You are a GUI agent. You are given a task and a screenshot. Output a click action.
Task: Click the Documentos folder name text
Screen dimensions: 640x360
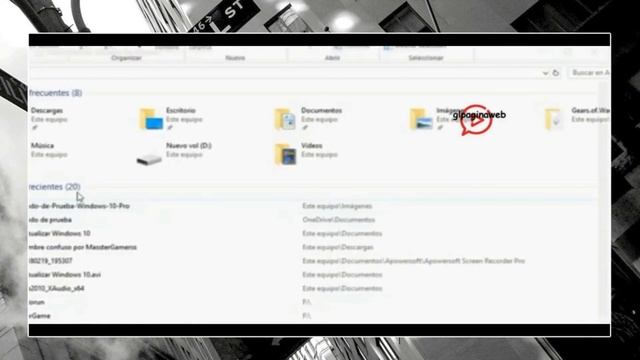(321, 110)
